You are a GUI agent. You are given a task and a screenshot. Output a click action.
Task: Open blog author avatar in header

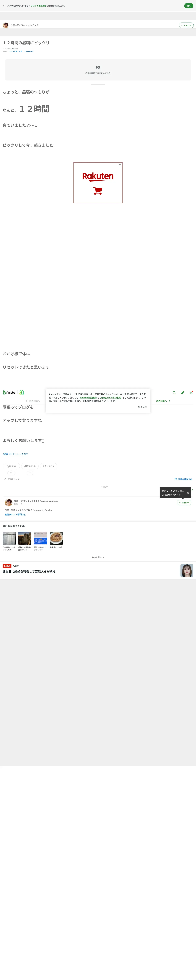[x=5, y=25]
